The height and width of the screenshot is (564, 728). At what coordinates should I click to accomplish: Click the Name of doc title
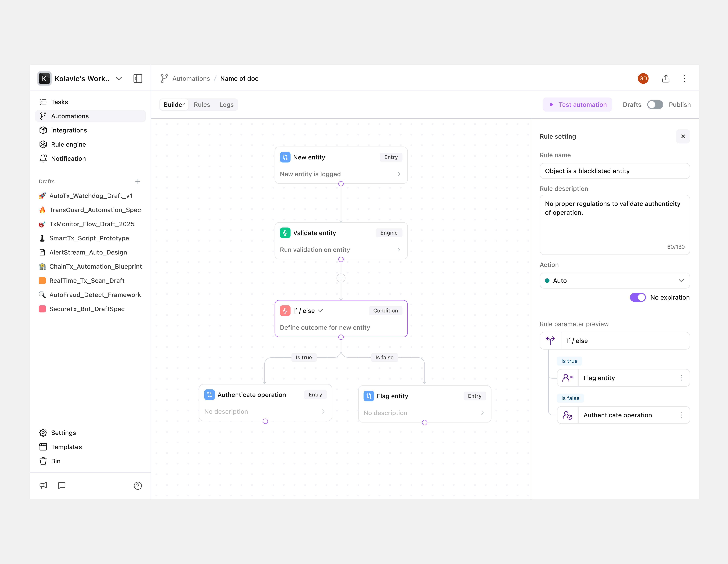[239, 79]
